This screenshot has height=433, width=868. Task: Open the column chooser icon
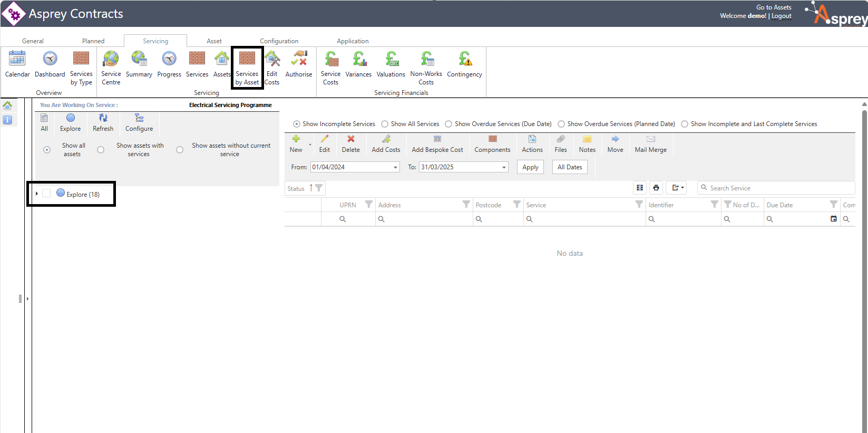pos(640,188)
